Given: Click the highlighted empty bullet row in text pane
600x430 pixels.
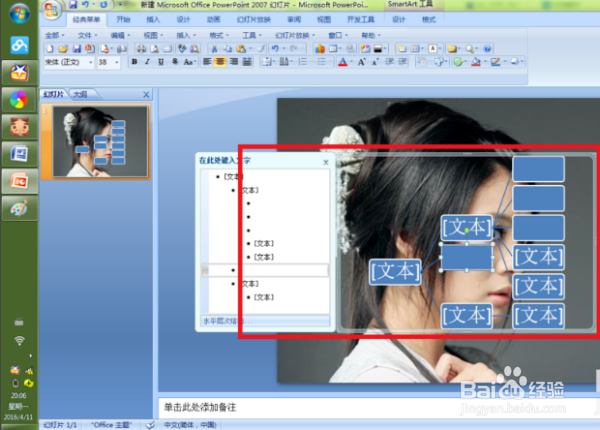Looking at the screenshot, I should [265, 270].
